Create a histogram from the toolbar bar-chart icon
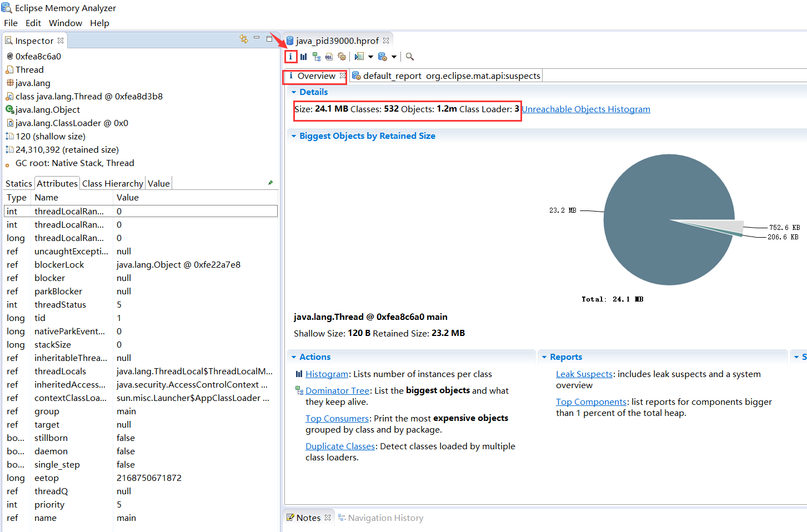 [303, 57]
